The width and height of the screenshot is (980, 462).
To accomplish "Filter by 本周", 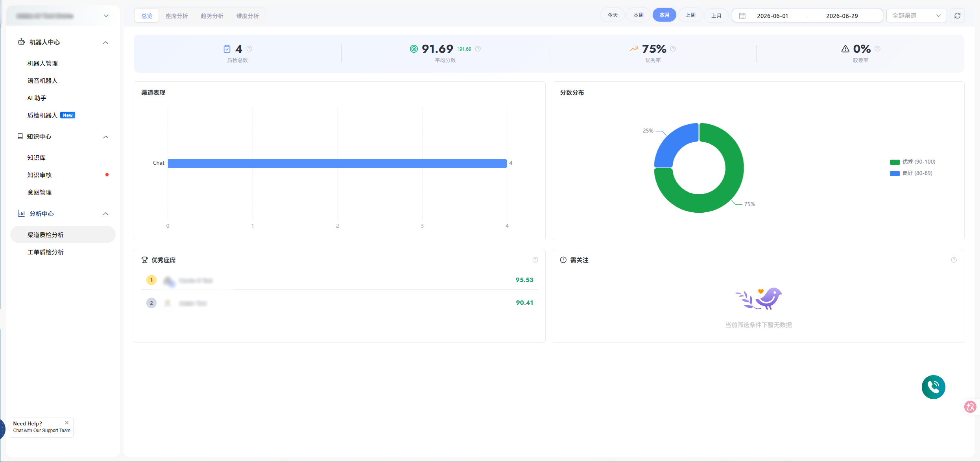I will tap(638, 15).
